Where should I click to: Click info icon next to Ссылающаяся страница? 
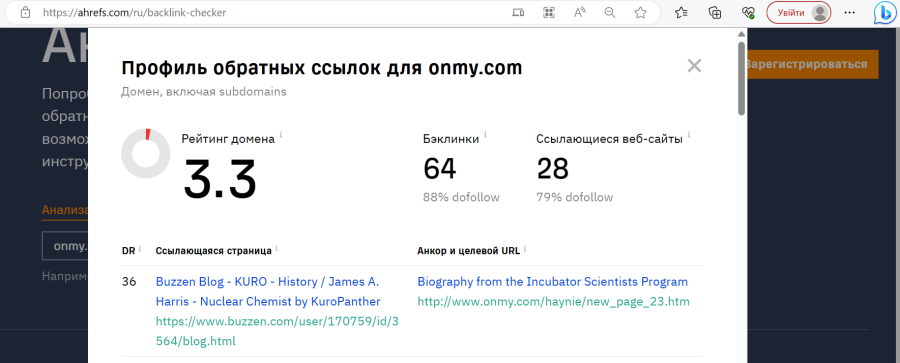pyautogui.click(x=277, y=249)
